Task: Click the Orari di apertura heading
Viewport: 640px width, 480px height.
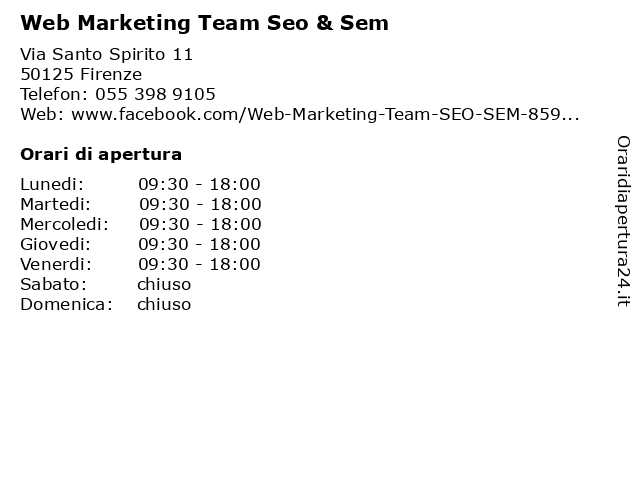Action: pos(101,154)
